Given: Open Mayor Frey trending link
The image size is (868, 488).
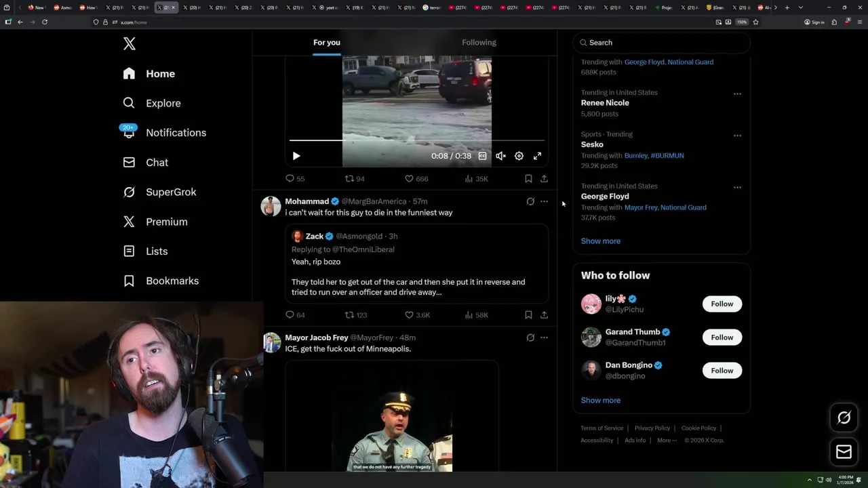Looking at the screenshot, I should [x=642, y=207].
